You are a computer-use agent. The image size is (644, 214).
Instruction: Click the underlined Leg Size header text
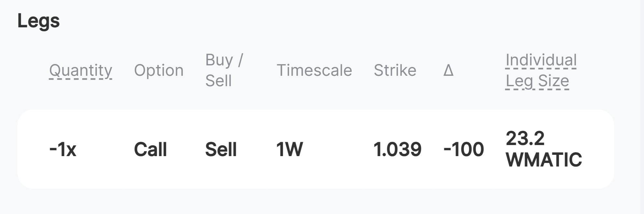537,81
